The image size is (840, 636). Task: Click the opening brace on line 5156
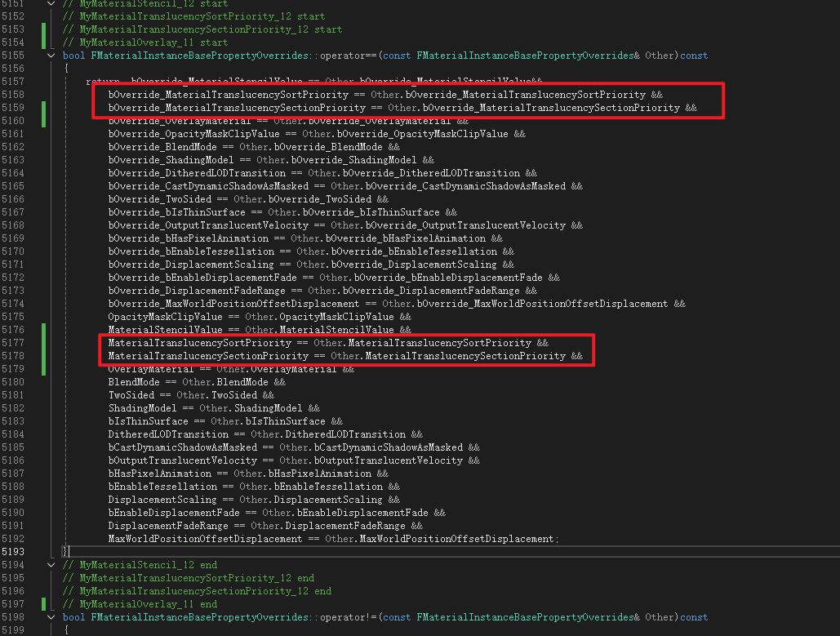tap(66, 69)
